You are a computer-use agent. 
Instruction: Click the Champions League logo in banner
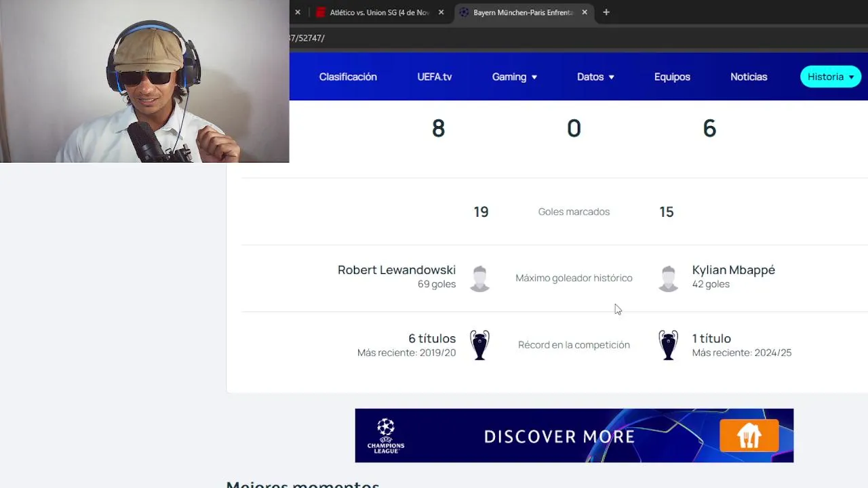(x=386, y=436)
